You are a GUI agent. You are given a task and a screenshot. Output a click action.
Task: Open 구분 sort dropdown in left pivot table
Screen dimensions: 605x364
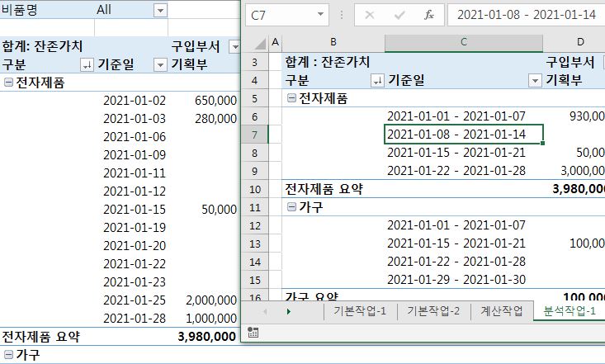tap(87, 64)
